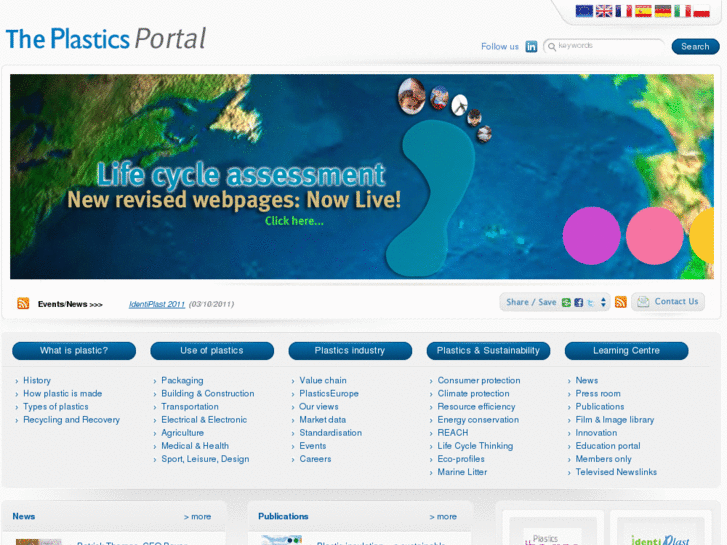Open the 'Plastics industry' menu

(350, 351)
